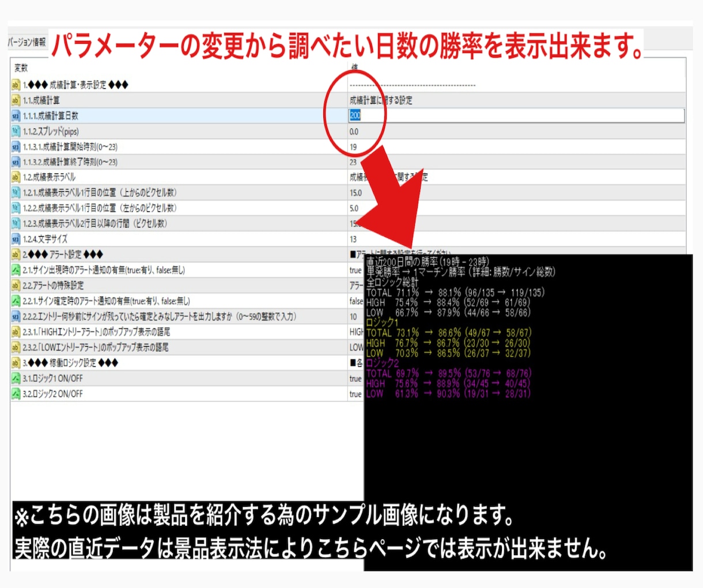This screenshot has height=588, width=703.
Task: Select the row label 3.2.ロジック2 ON/OFF
Action: tap(52, 394)
